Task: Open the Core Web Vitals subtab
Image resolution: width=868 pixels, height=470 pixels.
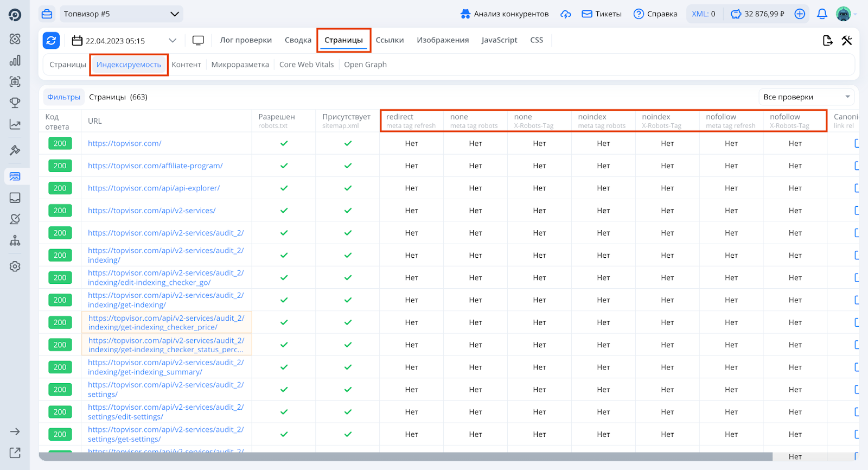Action: pos(307,65)
